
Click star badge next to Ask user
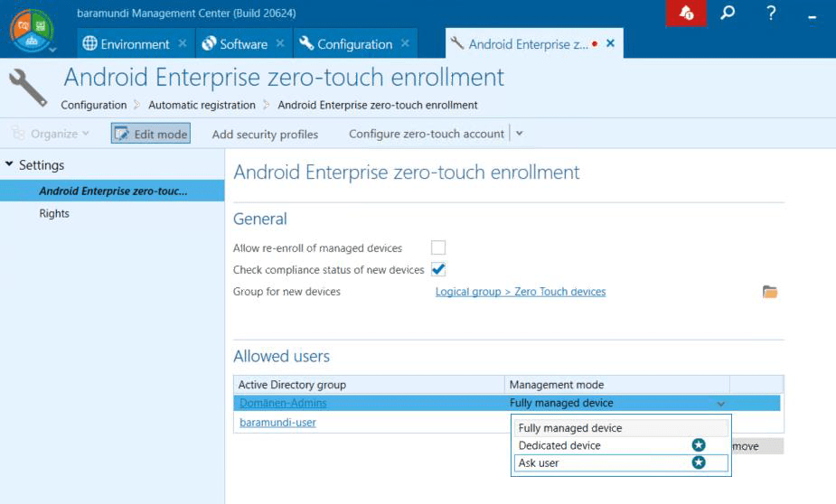[x=699, y=462]
